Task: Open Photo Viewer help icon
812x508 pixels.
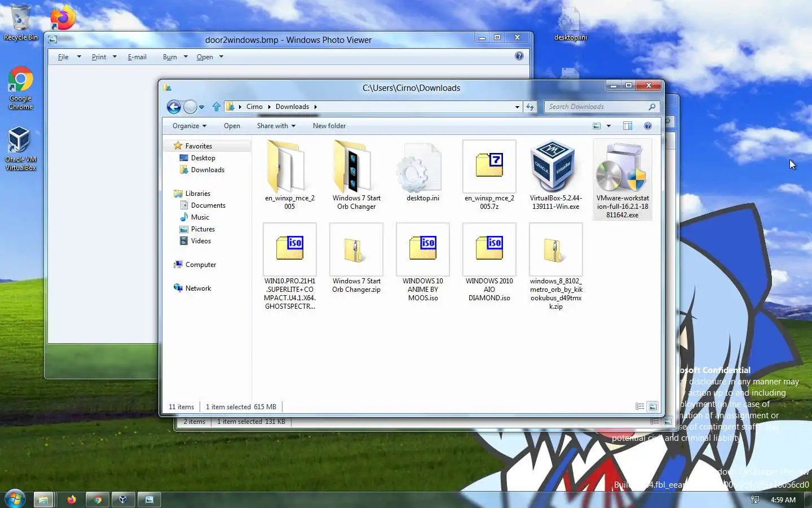Action: coord(519,56)
